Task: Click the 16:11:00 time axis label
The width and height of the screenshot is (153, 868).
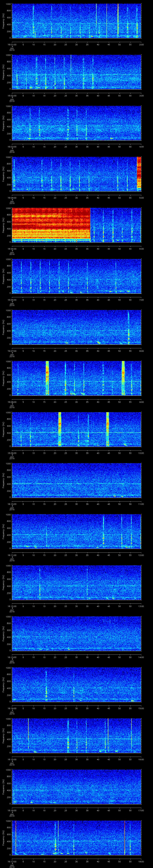Action: [x=12, y=555]
